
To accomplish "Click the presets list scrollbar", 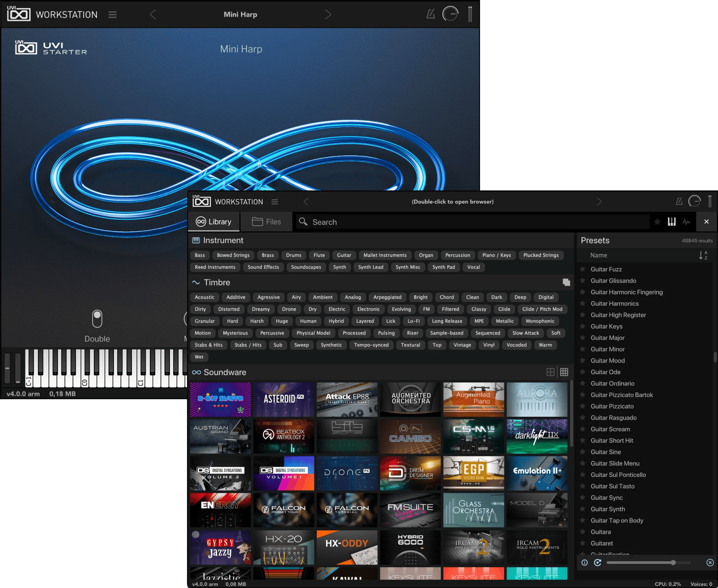I will click(x=715, y=357).
